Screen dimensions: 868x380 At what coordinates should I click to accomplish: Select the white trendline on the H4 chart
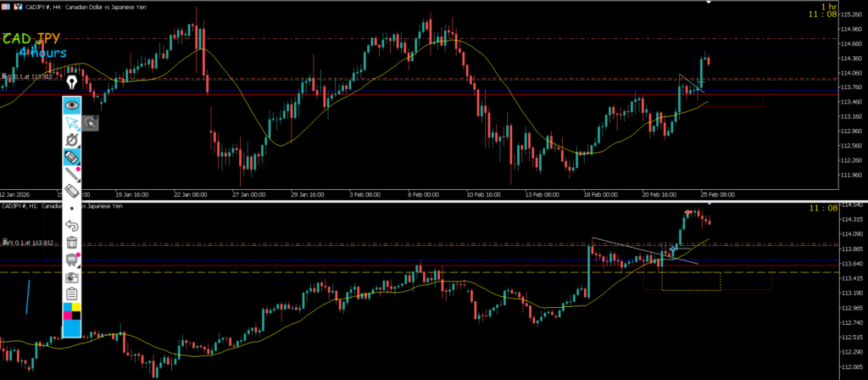[x=691, y=83]
